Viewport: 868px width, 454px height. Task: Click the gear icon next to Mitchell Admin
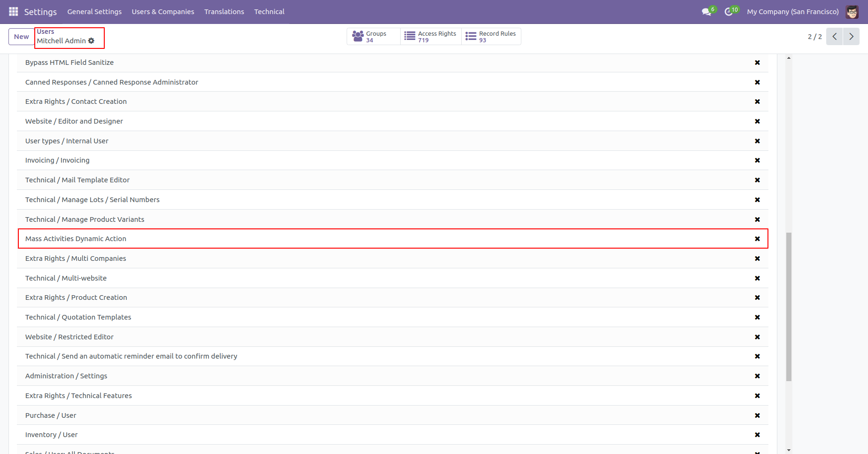tap(91, 41)
